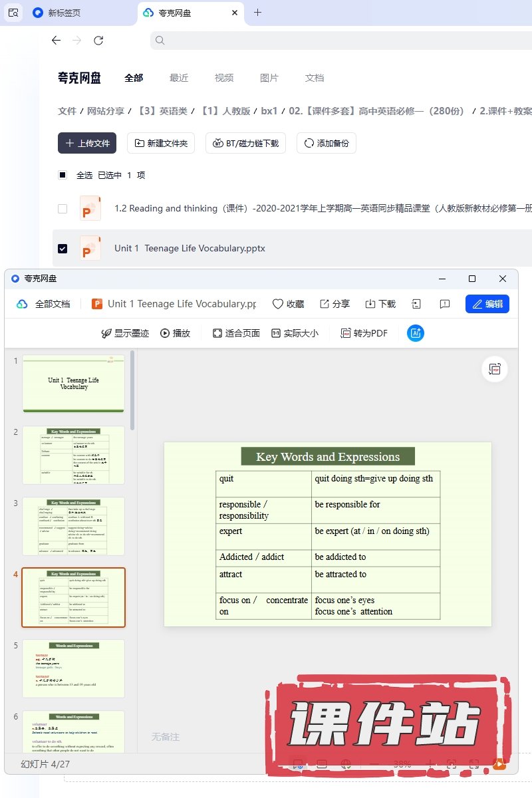
Task: Click the 收藏 heart icon in preview
Action: 278,304
